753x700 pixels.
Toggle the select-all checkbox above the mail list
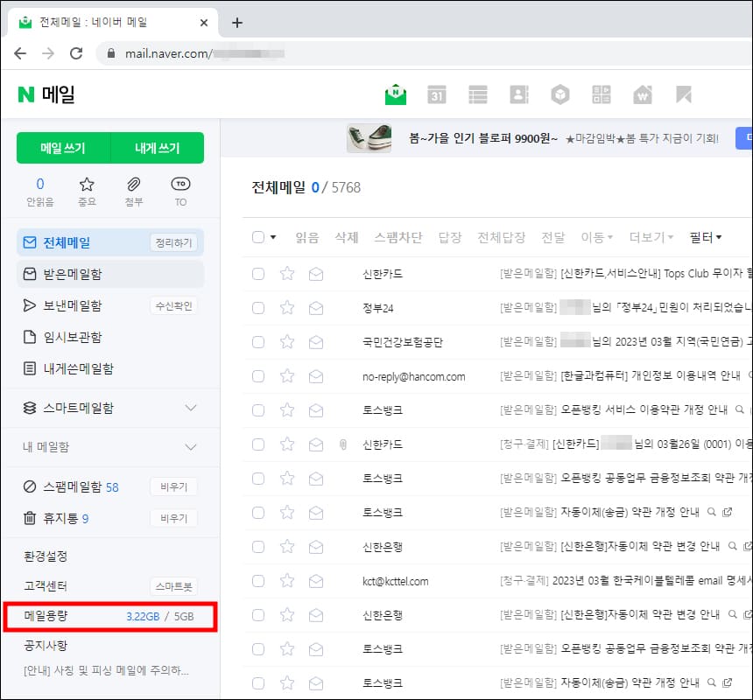[x=257, y=236]
